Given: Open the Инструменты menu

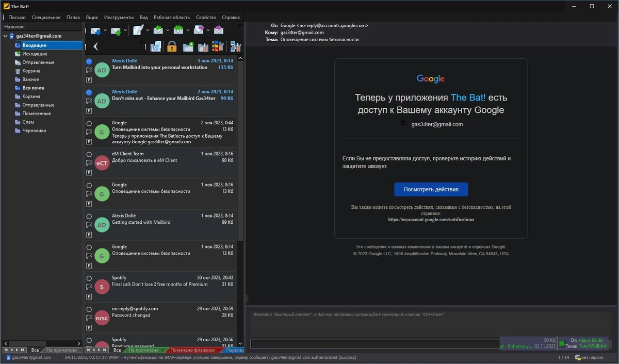Looking at the screenshot, I should coord(119,17).
